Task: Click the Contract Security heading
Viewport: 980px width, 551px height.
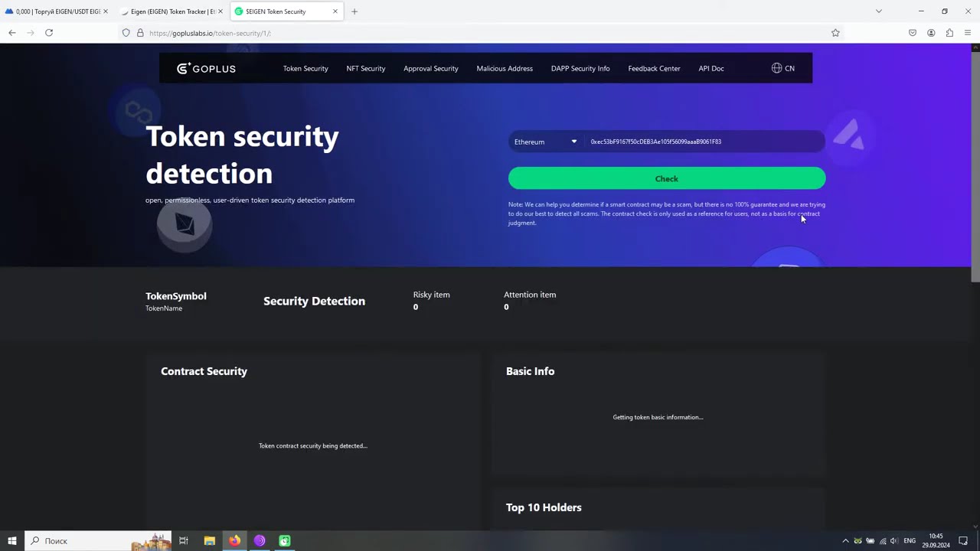Action: point(204,371)
